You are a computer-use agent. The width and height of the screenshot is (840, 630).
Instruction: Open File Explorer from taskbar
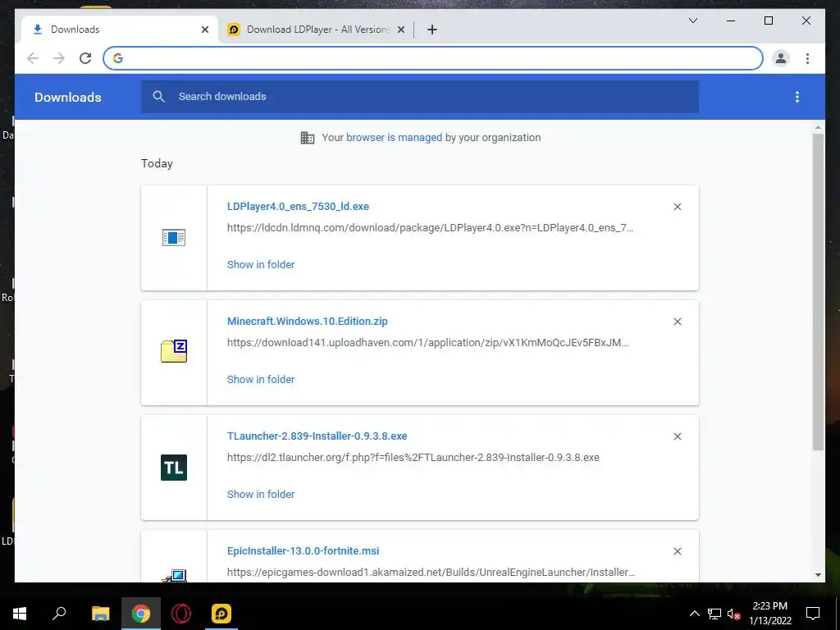click(100, 614)
